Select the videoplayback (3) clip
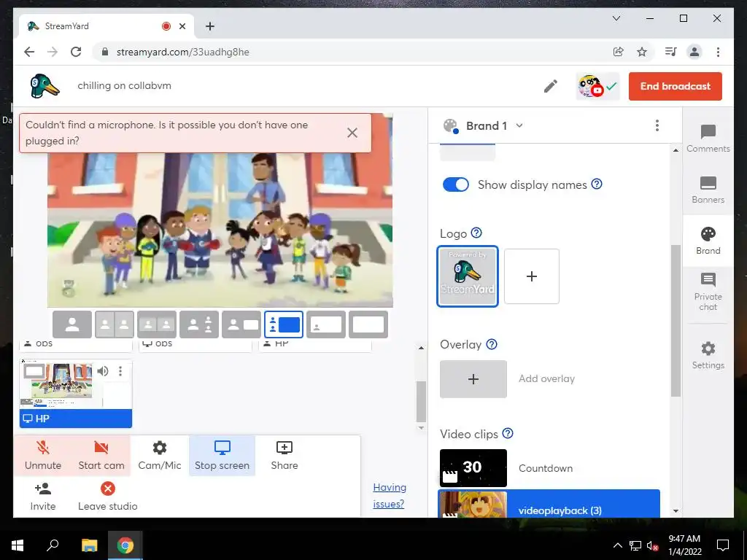The width and height of the screenshot is (747, 560). tap(549, 504)
